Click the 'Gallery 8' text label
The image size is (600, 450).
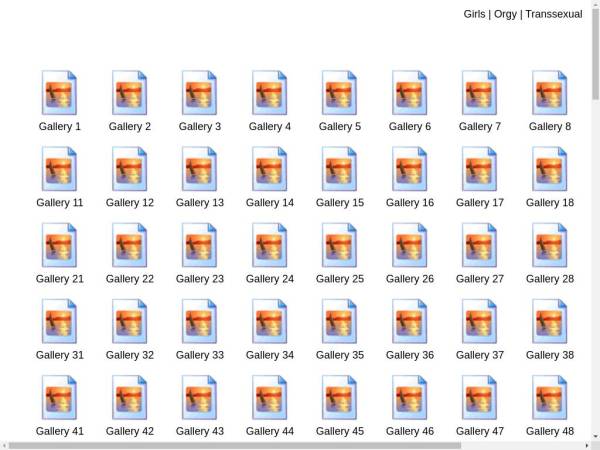coord(550,126)
